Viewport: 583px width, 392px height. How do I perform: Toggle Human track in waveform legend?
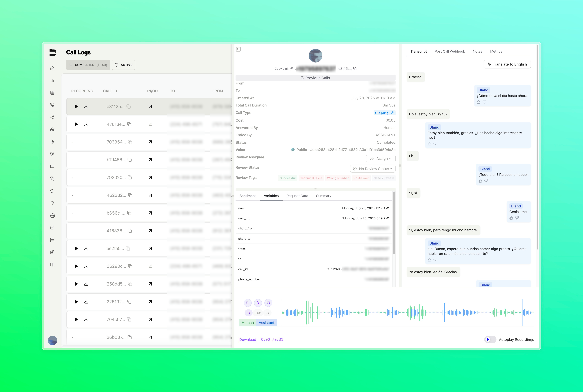point(248,323)
